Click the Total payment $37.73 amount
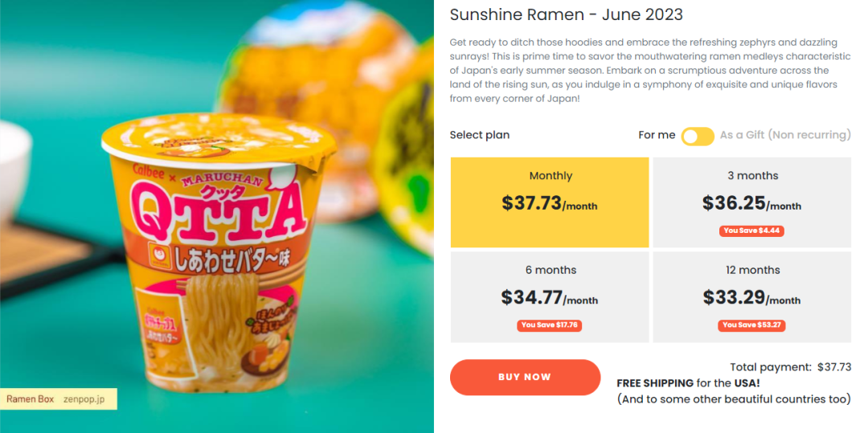The height and width of the screenshot is (433, 868). point(833,367)
